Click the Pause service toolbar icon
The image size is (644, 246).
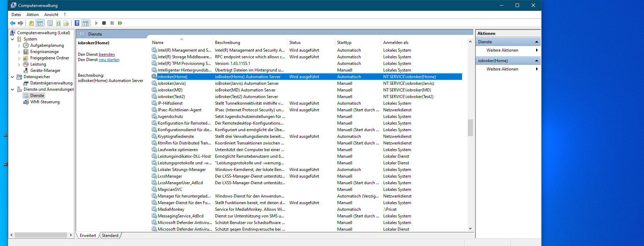[112, 23]
